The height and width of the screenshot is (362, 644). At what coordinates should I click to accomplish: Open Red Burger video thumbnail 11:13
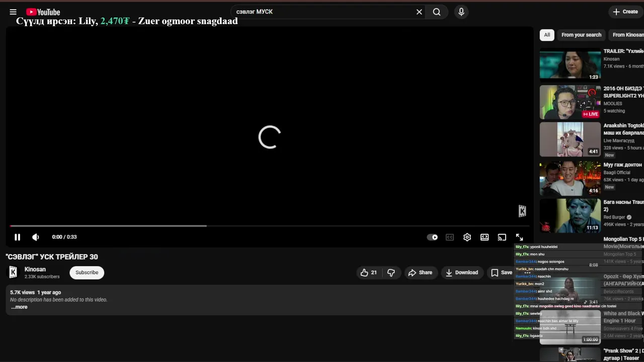pyautogui.click(x=571, y=215)
